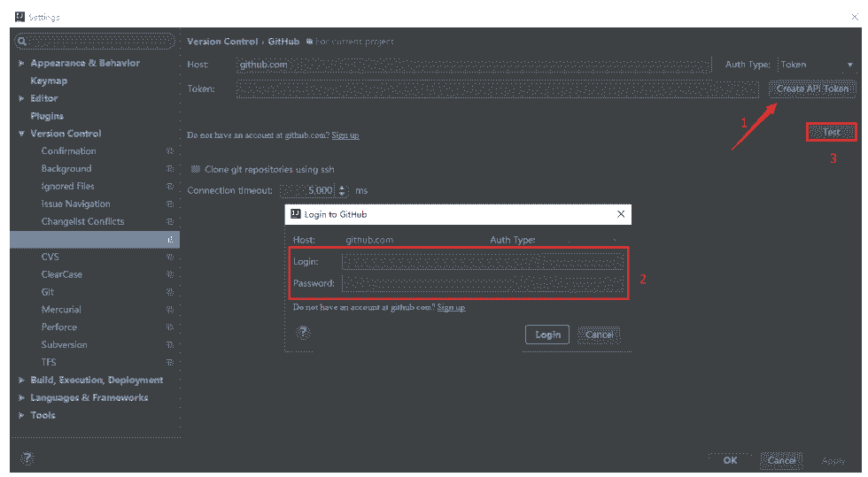Image resolution: width=868 pixels, height=477 pixels.
Task: Open the Keymap settings page
Action: 49,81
